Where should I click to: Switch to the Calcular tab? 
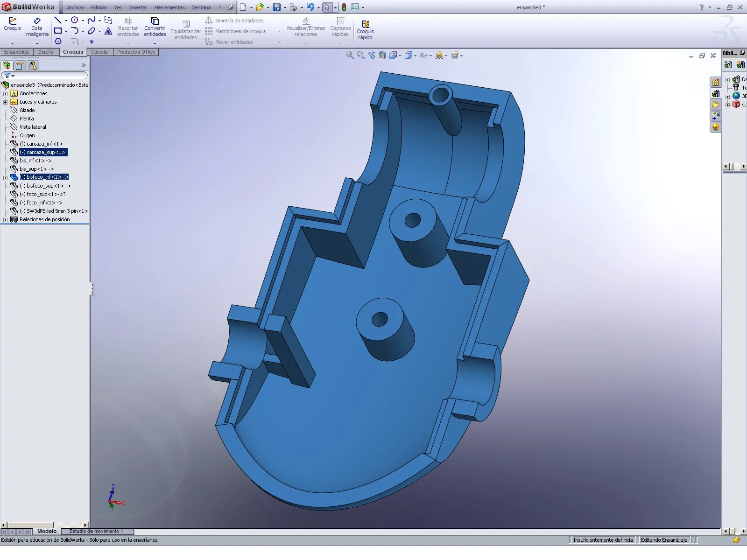100,52
